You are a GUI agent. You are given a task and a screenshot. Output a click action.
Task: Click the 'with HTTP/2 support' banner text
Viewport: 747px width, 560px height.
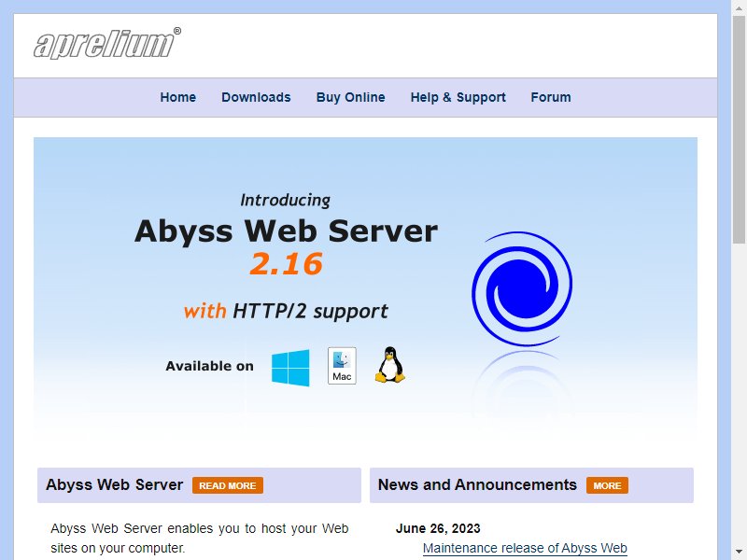(x=286, y=312)
